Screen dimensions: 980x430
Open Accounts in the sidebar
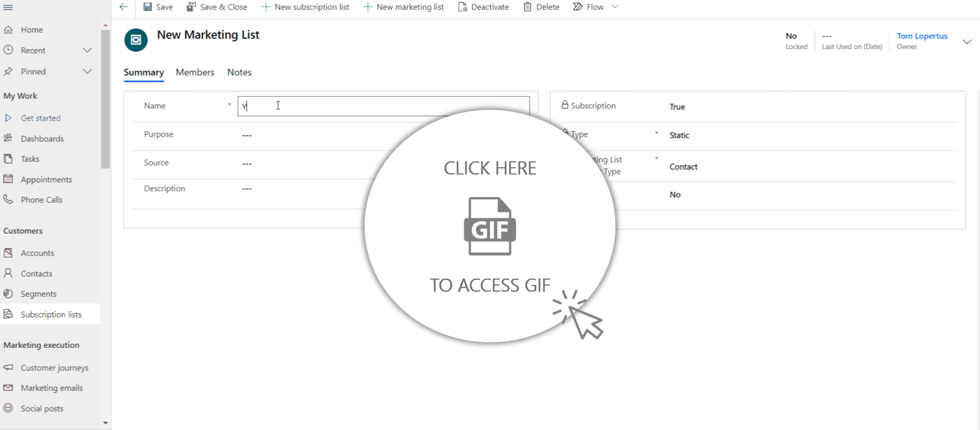coord(37,253)
